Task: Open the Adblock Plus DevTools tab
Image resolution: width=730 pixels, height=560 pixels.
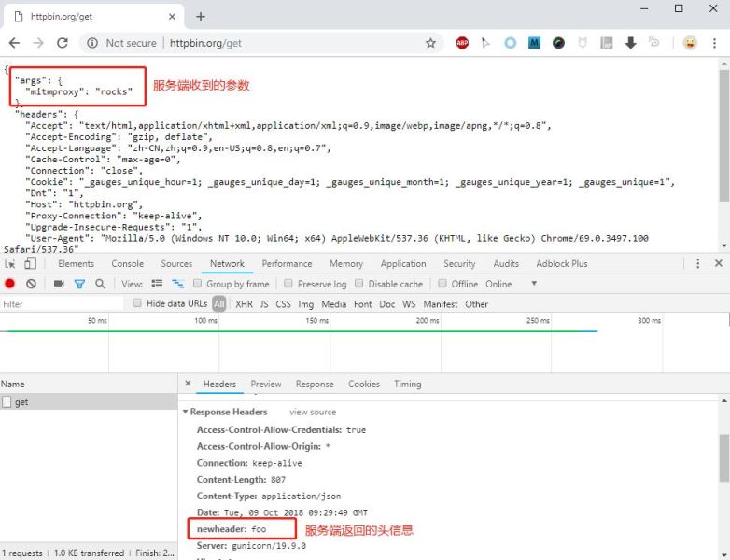Action: [562, 263]
